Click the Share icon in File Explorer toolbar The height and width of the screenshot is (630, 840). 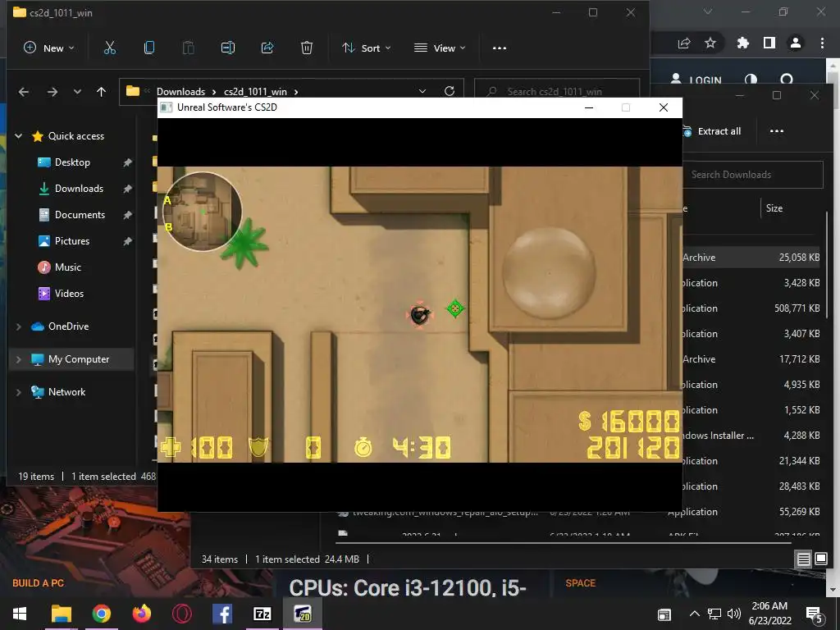tap(267, 48)
